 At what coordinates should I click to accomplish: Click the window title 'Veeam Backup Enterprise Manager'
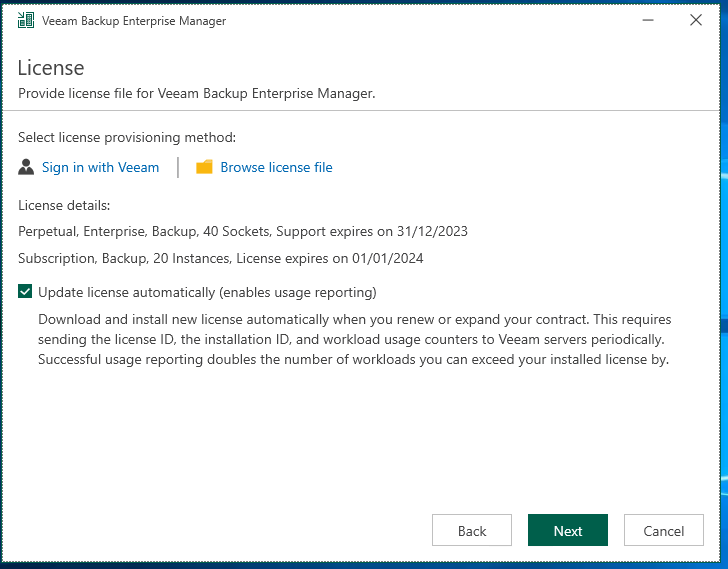point(134,21)
